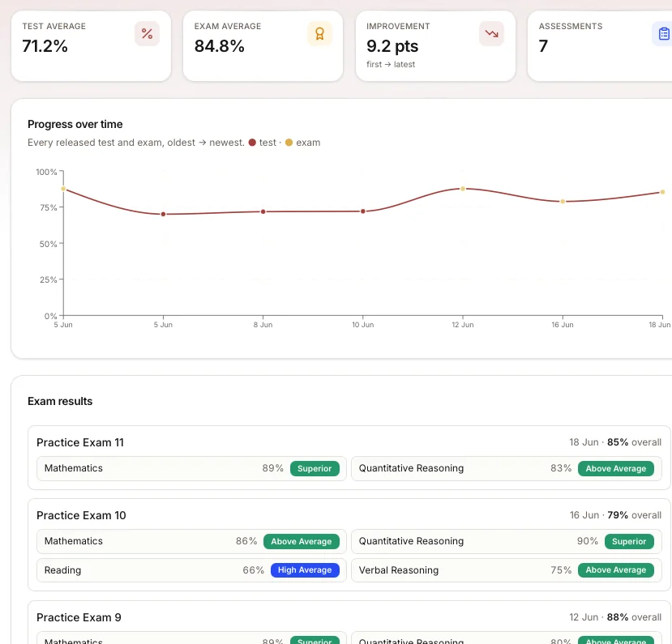
Task: Select Mathematics row in Practice Exam 10
Action: coord(191,541)
